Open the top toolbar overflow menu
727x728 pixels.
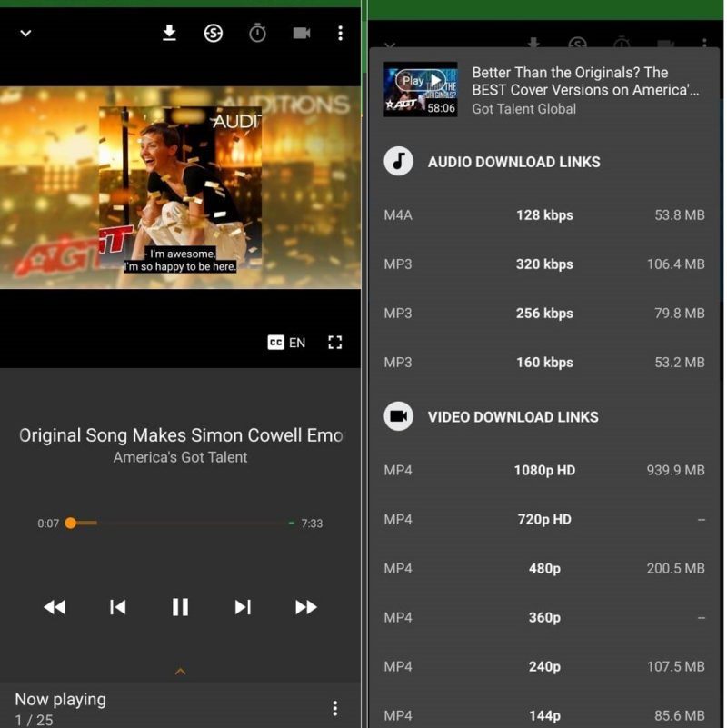[x=341, y=33]
